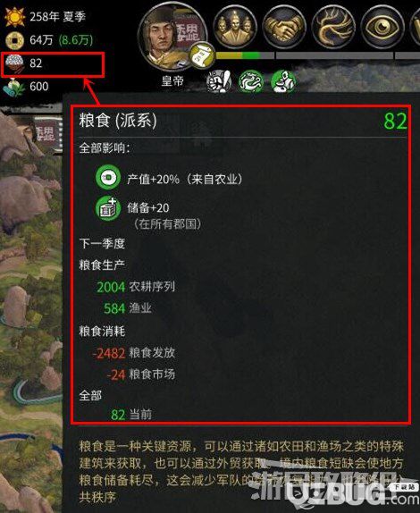Open the spy eye icon
This screenshot has width=420, height=513.
pos(382,27)
